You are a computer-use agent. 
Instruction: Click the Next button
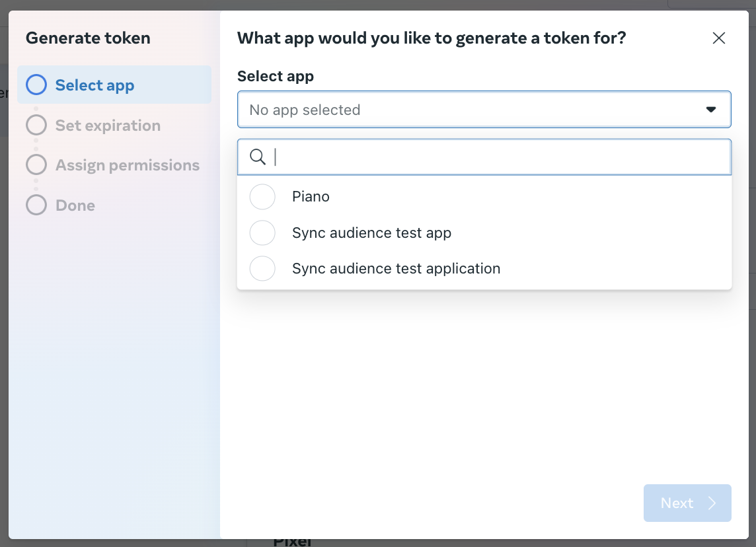pos(687,503)
